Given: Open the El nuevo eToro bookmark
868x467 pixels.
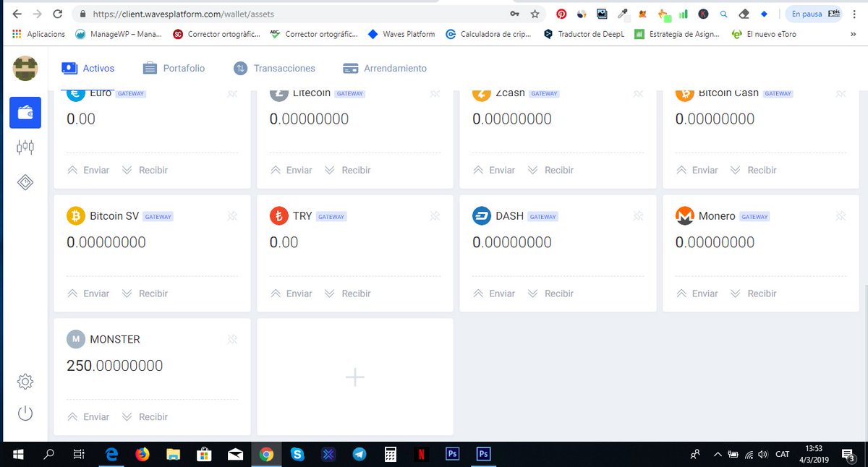Looking at the screenshot, I should click(765, 34).
